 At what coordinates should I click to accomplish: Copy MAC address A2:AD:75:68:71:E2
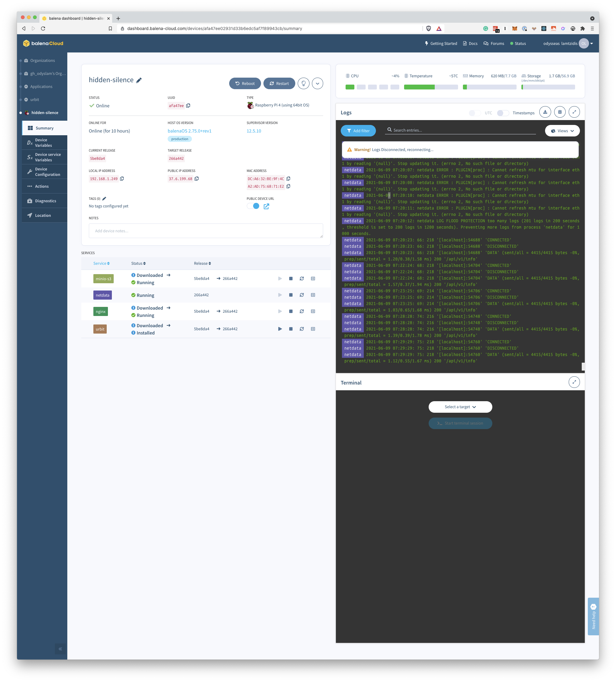[288, 186]
